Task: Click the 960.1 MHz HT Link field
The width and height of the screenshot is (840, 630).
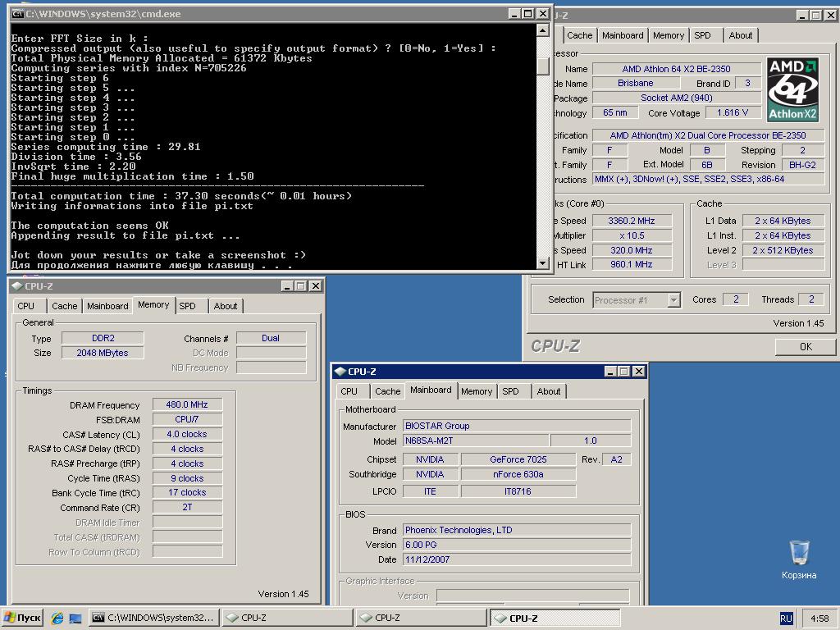Action: coord(632,264)
